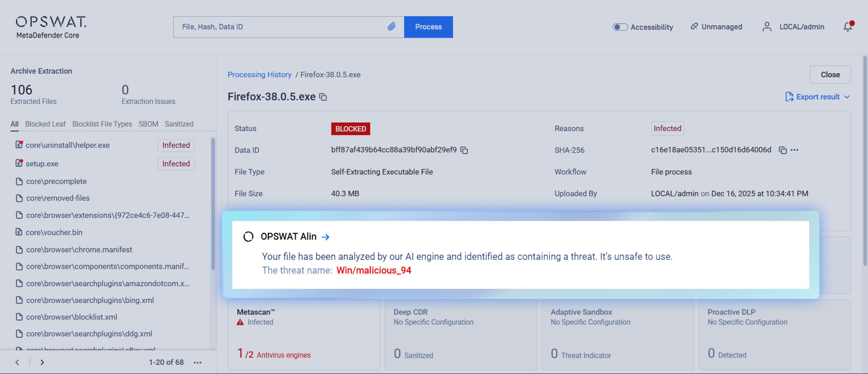This screenshot has height=374, width=868.
Task: Expand the Export result dropdown
Action: (x=817, y=97)
